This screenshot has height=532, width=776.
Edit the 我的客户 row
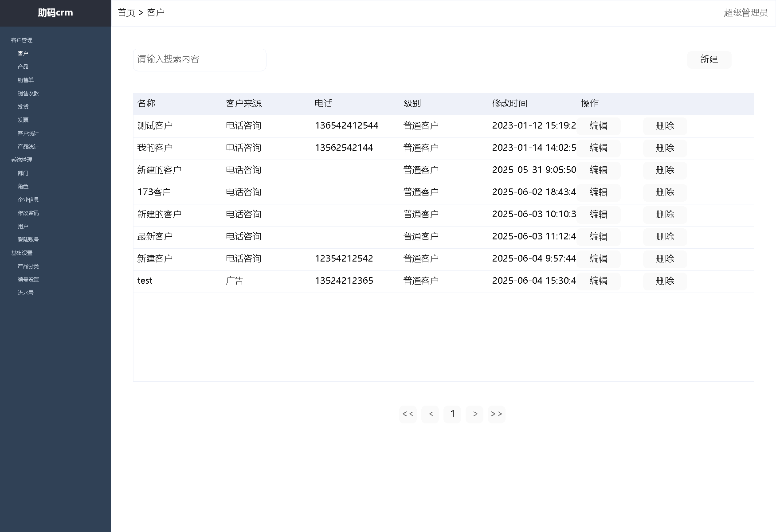click(x=599, y=148)
